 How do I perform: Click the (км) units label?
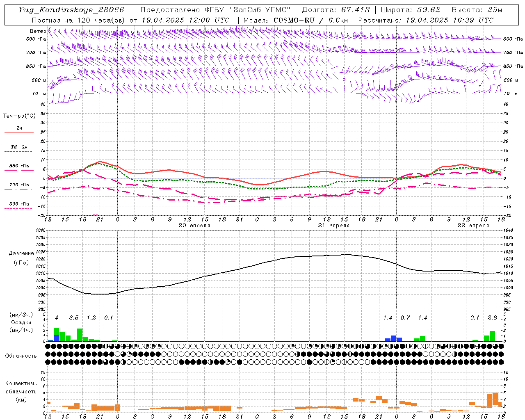click(21, 399)
